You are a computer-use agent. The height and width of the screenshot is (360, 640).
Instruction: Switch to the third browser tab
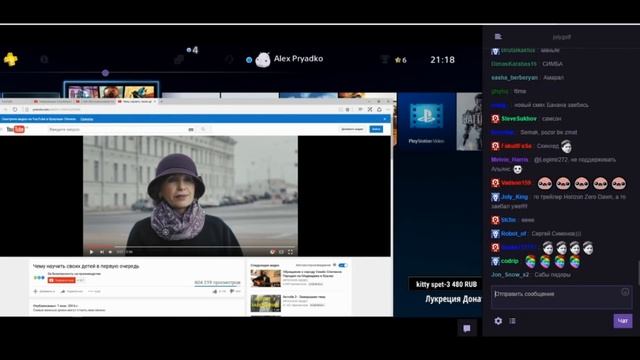95,101
